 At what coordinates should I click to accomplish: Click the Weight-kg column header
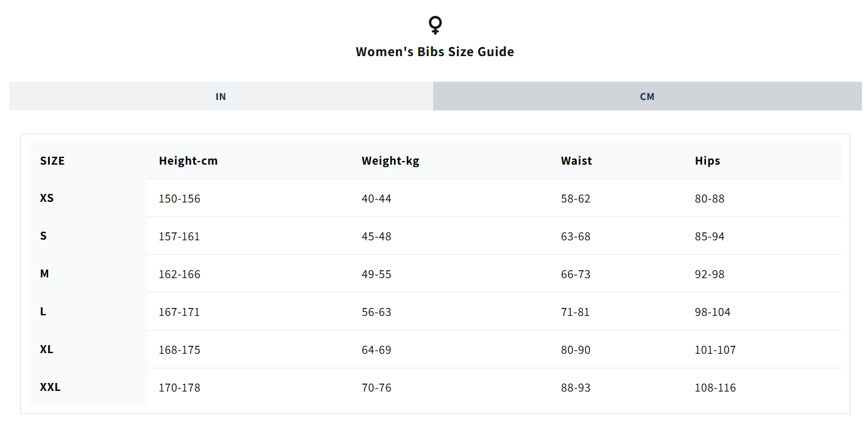[390, 161]
